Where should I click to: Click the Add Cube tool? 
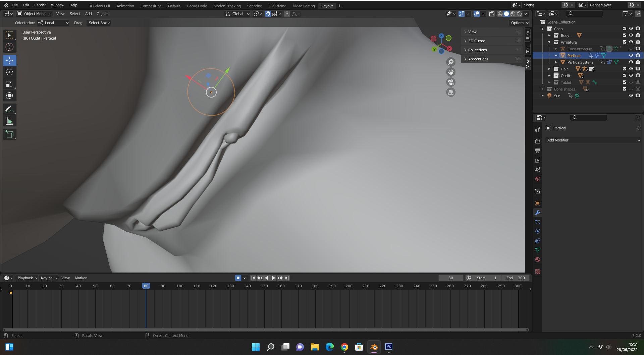point(9,134)
